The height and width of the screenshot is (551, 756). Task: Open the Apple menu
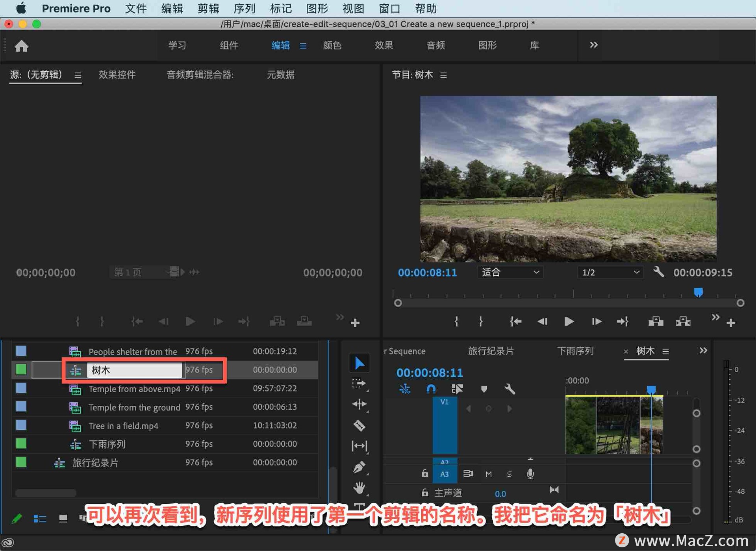pos(21,8)
